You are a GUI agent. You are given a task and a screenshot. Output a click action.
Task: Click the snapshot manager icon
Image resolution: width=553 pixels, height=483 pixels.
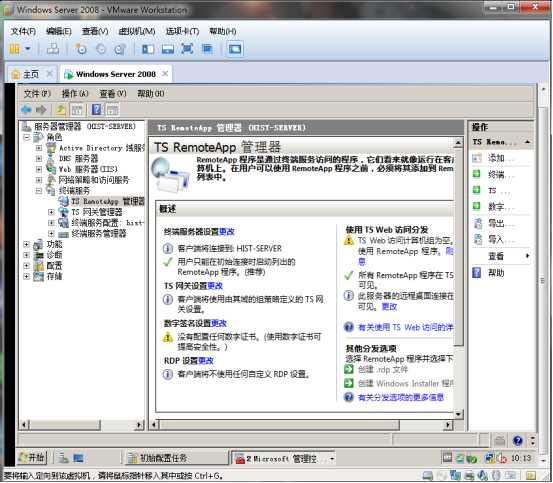tap(120, 49)
